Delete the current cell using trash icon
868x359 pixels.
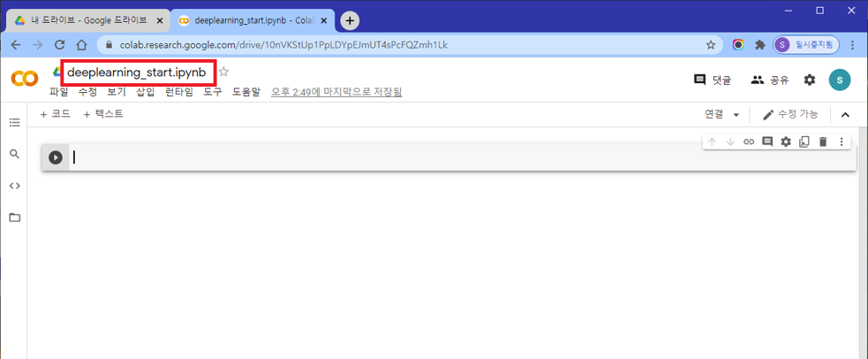(x=823, y=141)
